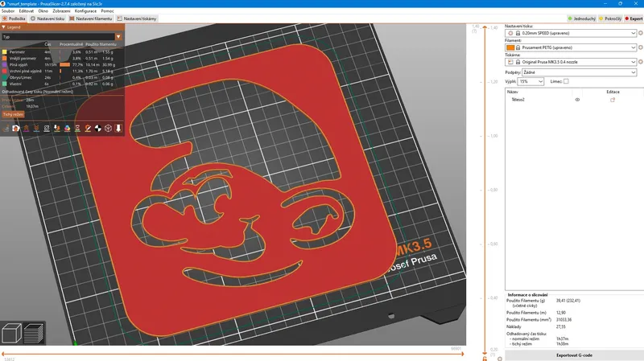Open Podpěry supports dropdown
Screen dimensions: 644x361
579,72
